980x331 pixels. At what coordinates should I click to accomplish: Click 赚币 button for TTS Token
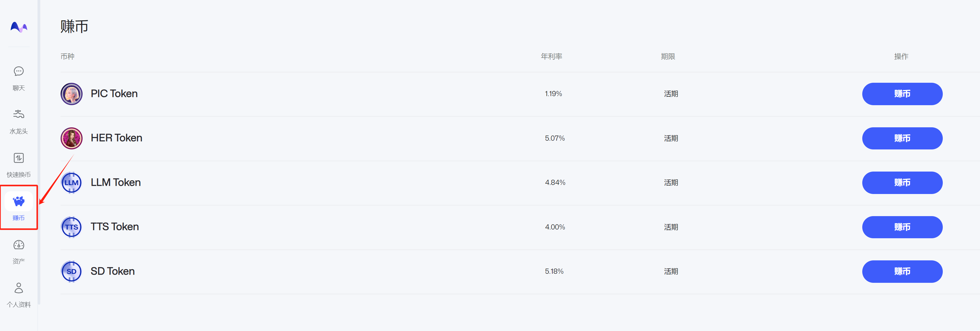click(x=902, y=227)
